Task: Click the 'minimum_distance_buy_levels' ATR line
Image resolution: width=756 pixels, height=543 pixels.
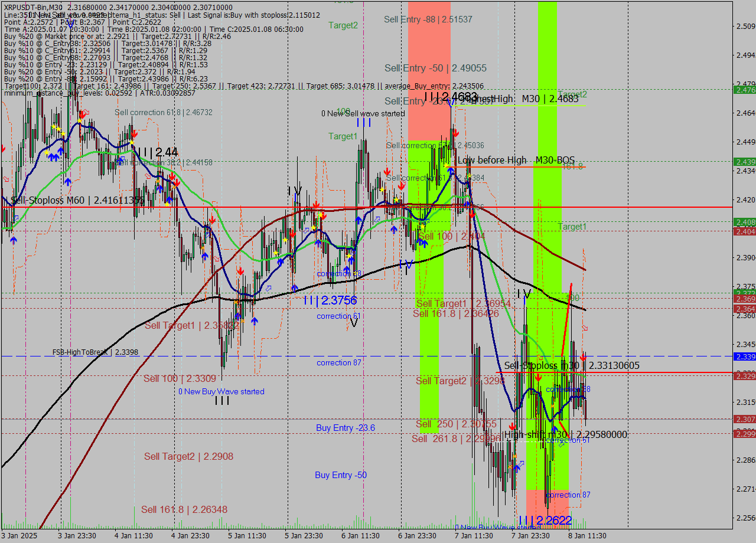Action: coord(99,93)
